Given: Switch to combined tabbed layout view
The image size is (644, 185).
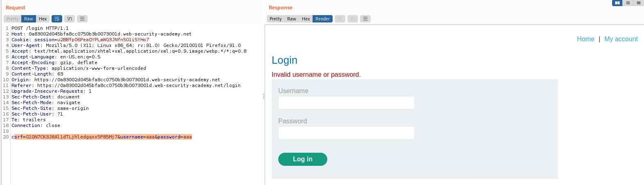Looking at the screenshot, I should [x=638, y=3].
